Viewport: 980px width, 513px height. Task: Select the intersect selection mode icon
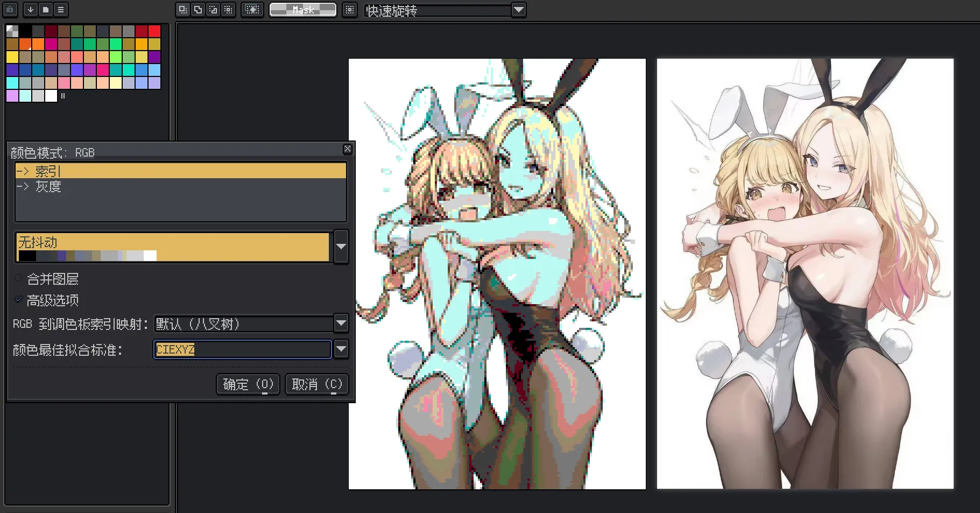228,10
